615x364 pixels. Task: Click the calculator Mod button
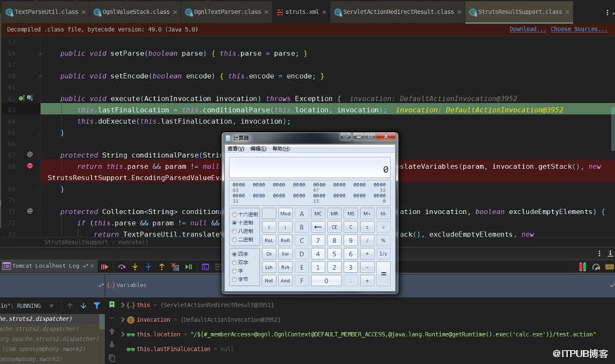(x=285, y=213)
